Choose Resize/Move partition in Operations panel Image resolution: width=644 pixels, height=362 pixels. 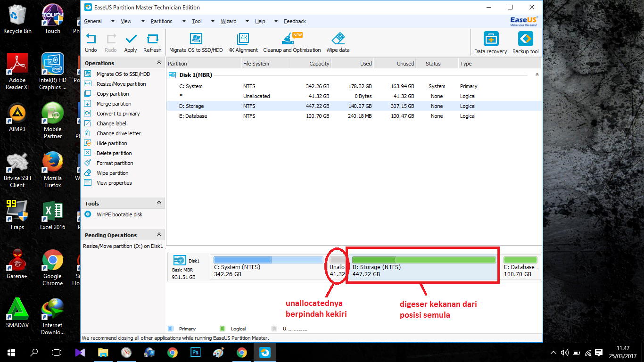[x=121, y=84]
